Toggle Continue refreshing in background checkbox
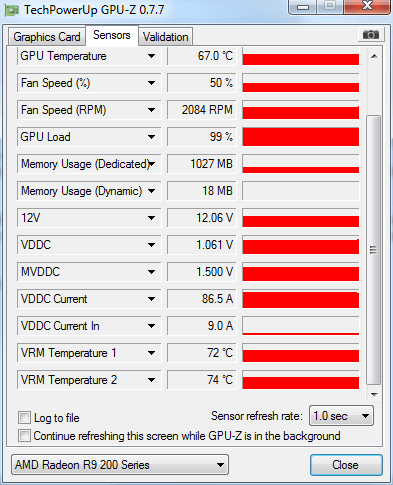 click(25, 436)
